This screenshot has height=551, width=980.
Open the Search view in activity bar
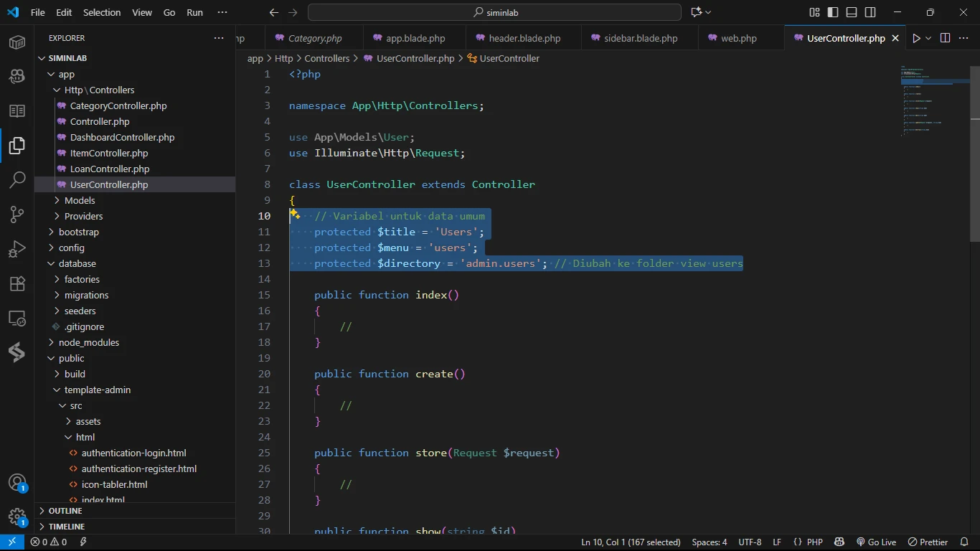tap(17, 180)
